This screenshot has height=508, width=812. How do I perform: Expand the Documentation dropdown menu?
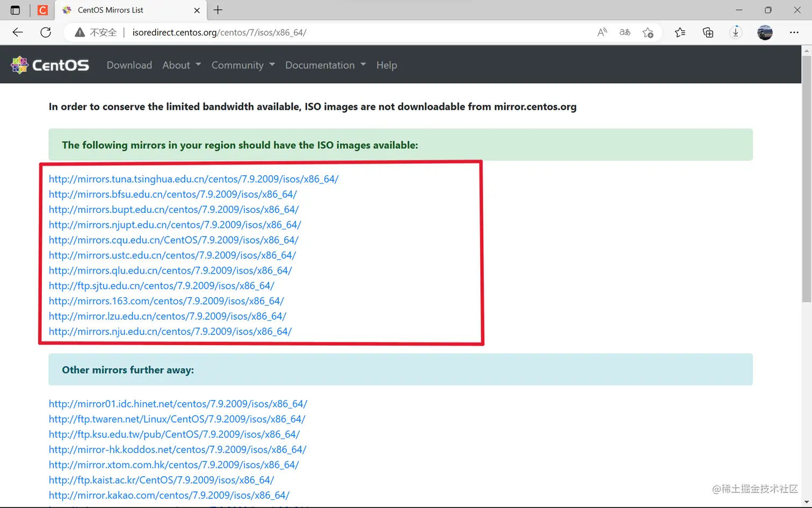tap(325, 65)
